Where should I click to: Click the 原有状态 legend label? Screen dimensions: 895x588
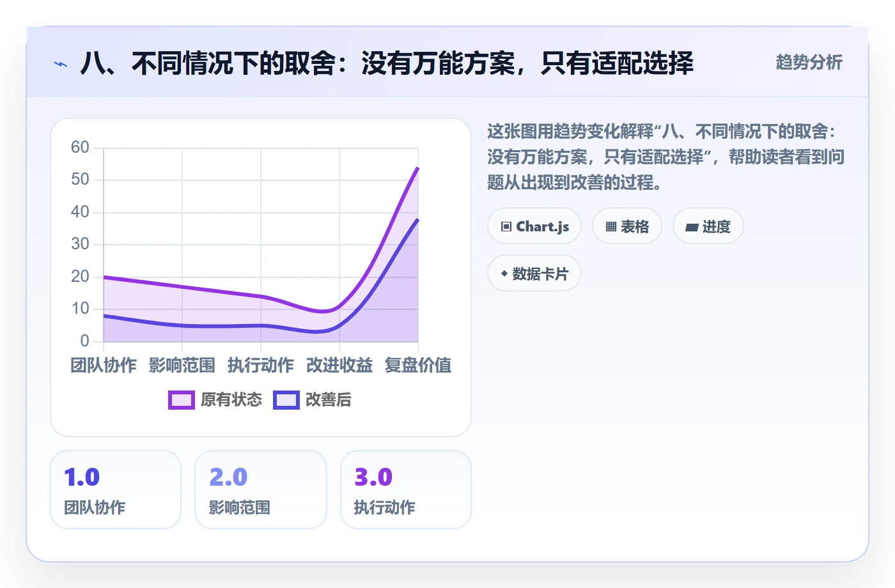click(x=231, y=400)
